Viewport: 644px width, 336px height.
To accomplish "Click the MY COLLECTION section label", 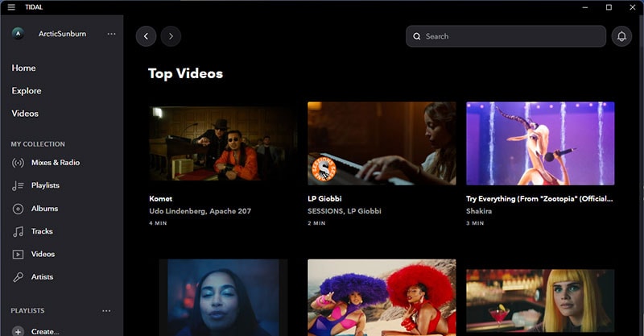I will (x=38, y=144).
